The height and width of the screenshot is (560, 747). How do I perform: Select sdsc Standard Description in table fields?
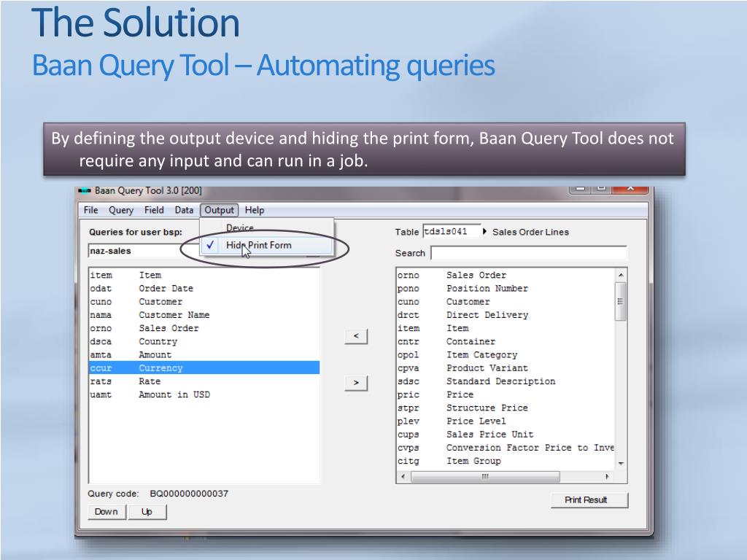(x=506, y=381)
